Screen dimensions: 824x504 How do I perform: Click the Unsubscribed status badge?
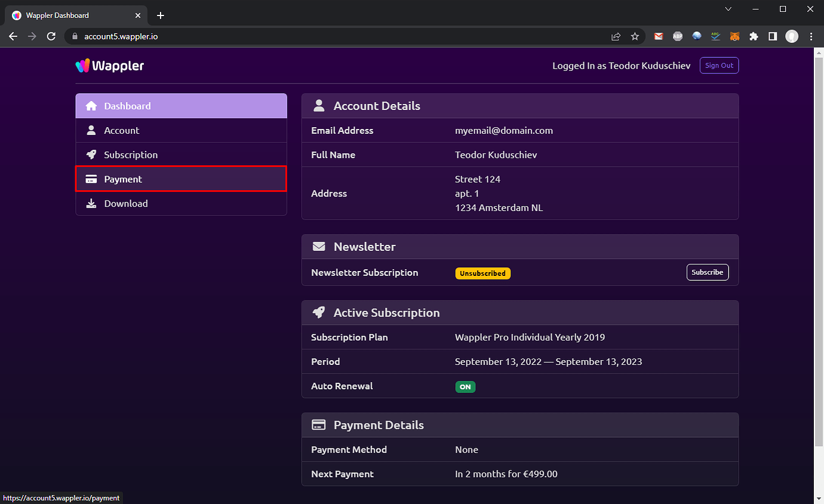click(482, 273)
